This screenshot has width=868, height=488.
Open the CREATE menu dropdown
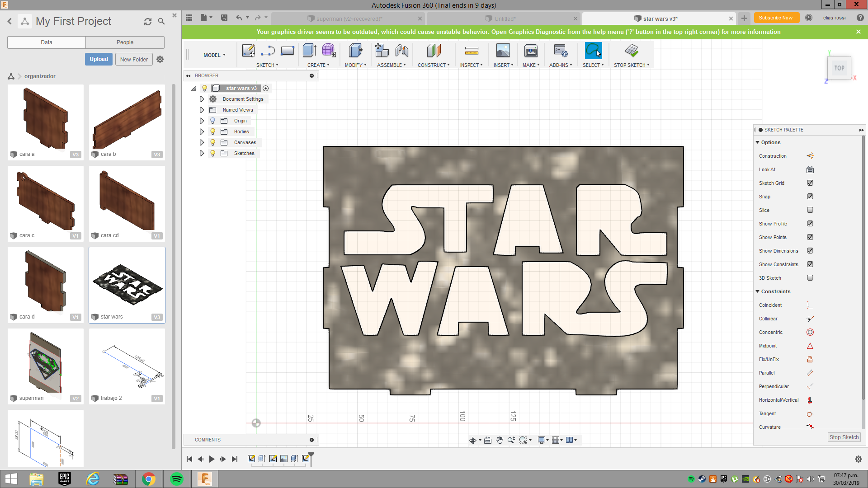click(318, 65)
